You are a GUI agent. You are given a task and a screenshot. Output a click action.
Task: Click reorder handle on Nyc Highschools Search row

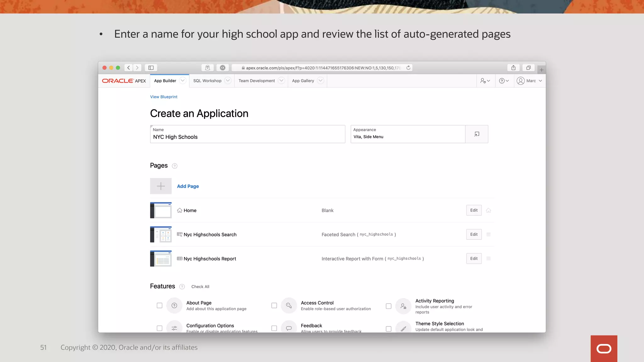(488, 234)
